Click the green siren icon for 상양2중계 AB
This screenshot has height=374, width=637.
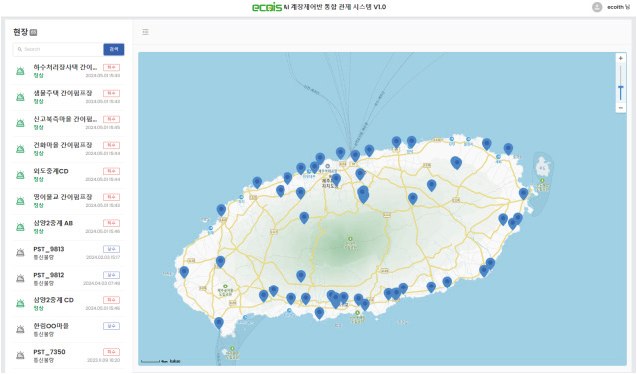[x=20, y=227]
